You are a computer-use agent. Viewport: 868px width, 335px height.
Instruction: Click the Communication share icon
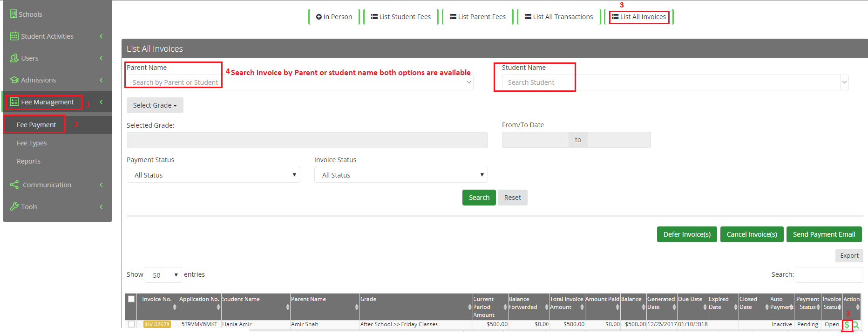14,185
